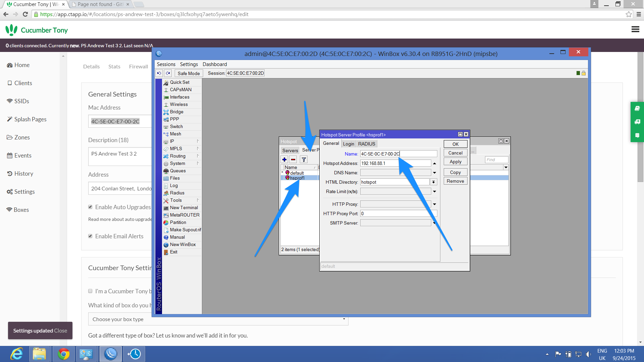The image size is (644, 362).
Task: Expand Rate Limit field arrow
Action: coord(434,191)
